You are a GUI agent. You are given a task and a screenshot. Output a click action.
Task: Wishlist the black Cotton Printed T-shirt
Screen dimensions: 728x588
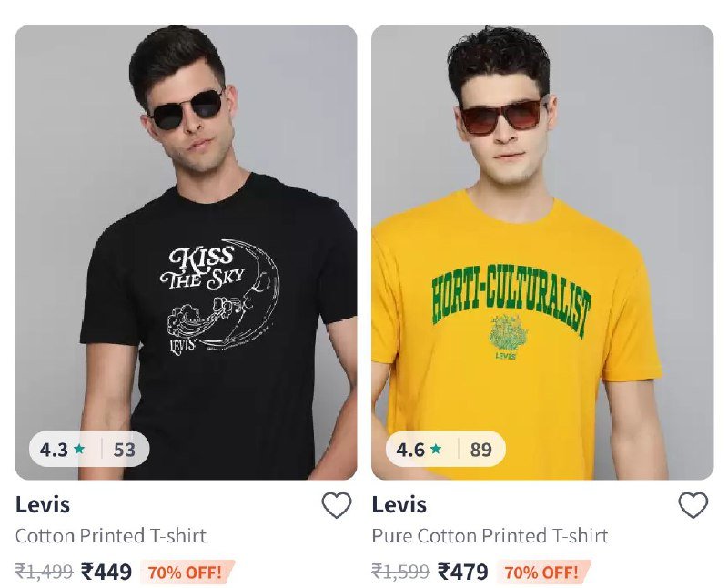[x=337, y=505]
